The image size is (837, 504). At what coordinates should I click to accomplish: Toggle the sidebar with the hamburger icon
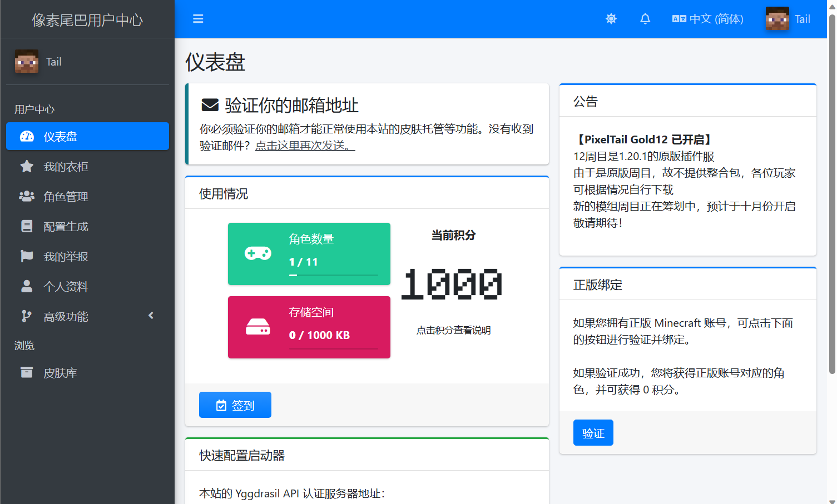(x=198, y=19)
